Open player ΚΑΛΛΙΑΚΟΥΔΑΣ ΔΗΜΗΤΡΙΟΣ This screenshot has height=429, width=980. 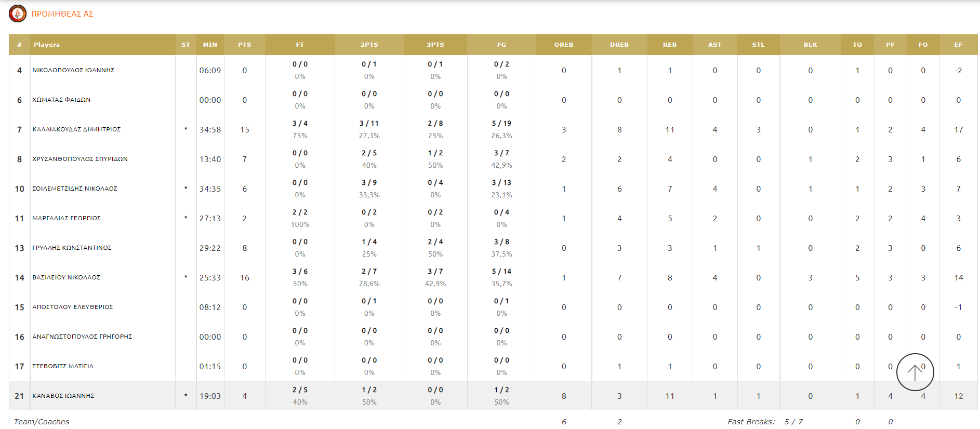pyautogui.click(x=76, y=129)
